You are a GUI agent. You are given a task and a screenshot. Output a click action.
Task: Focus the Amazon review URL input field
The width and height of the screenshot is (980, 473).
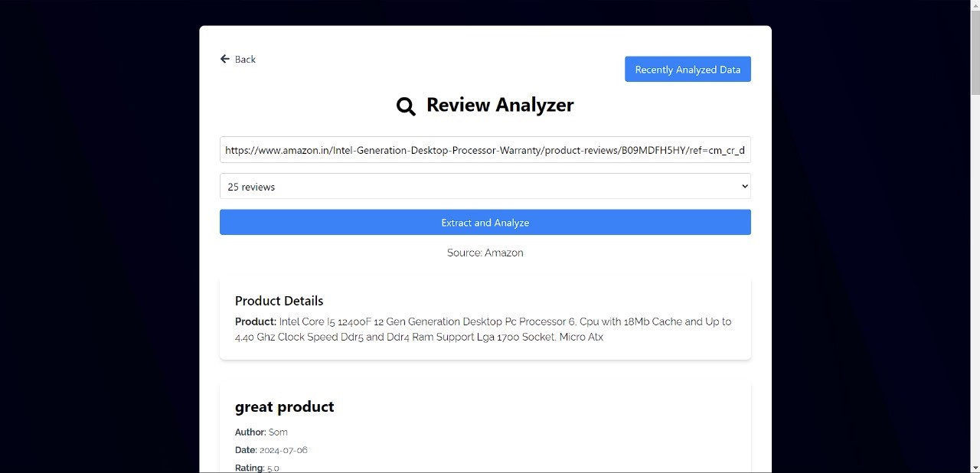click(485, 150)
